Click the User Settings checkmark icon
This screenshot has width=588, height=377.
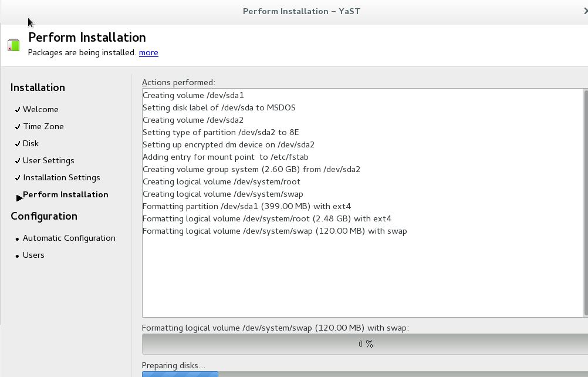tap(18, 160)
